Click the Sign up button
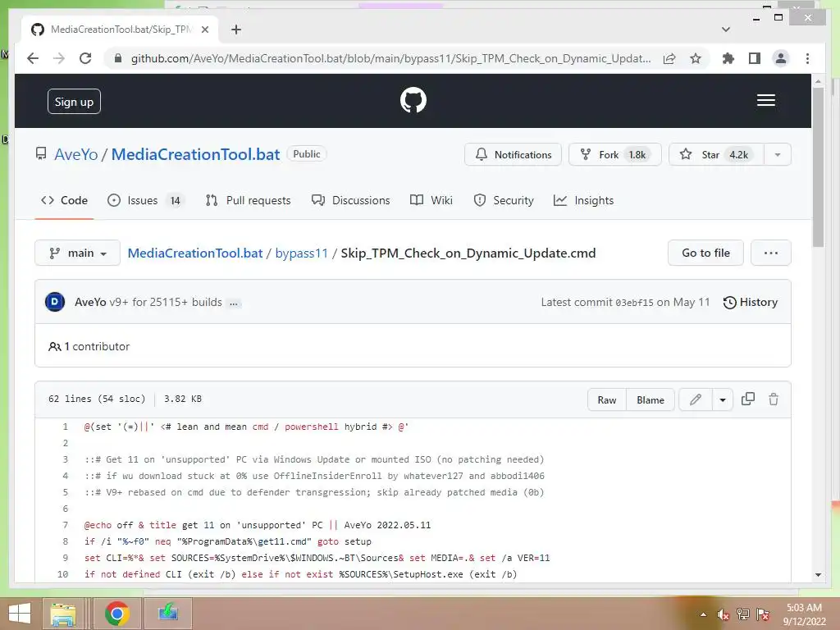 [74, 101]
